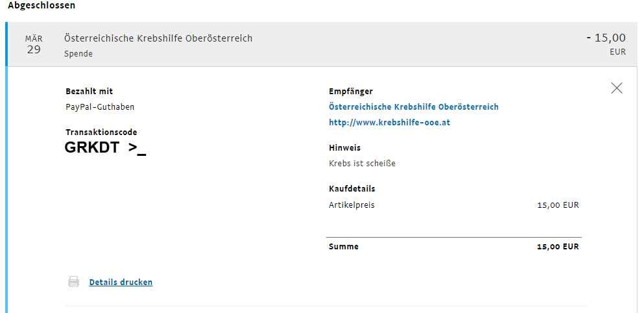Click the Empfänger heading

coord(351,92)
